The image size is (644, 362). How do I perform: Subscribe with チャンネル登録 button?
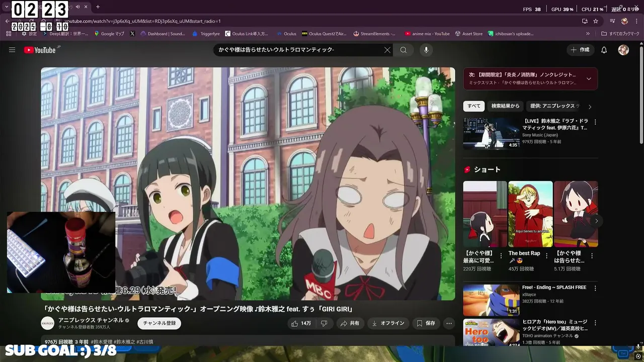pos(159,323)
